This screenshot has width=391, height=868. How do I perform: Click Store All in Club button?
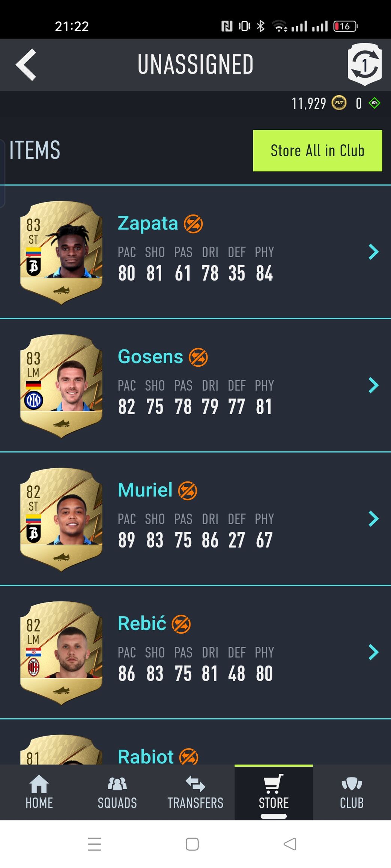coord(317,151)
